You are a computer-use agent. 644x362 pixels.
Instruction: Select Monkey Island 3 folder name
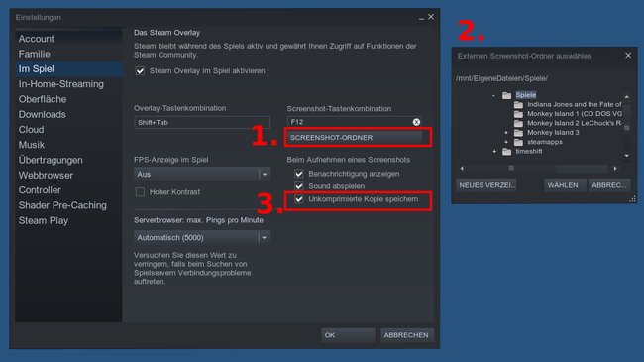[553, 133]
